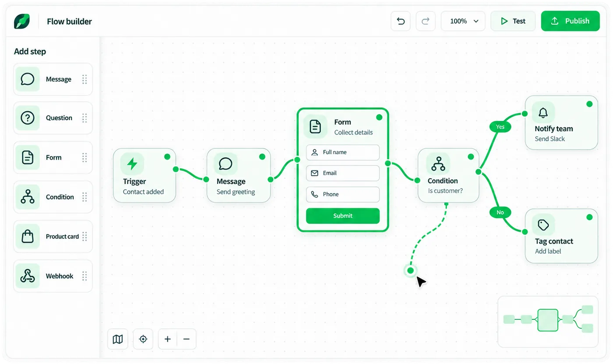Zoom in with the plus button
The width and height of the screenshot is (613, 364).
167,339
